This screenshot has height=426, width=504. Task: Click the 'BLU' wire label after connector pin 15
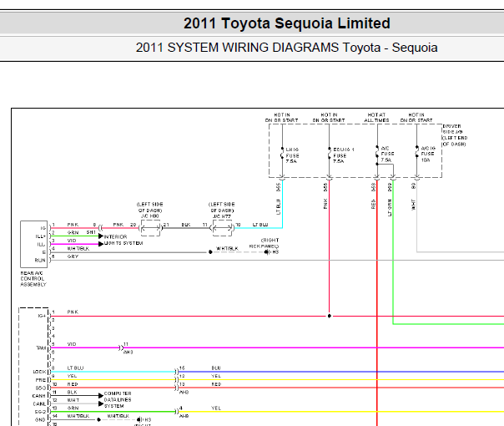(x=216, y=368)
